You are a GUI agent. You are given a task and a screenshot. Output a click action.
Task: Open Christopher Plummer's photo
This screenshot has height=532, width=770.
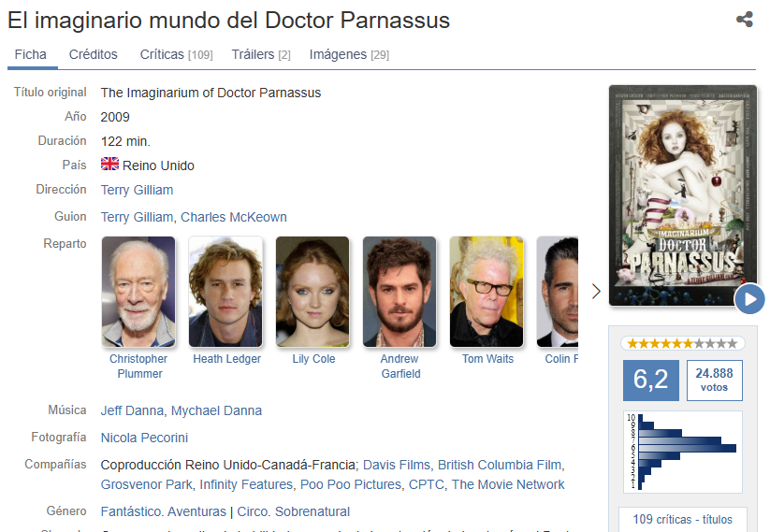[138, 292]
